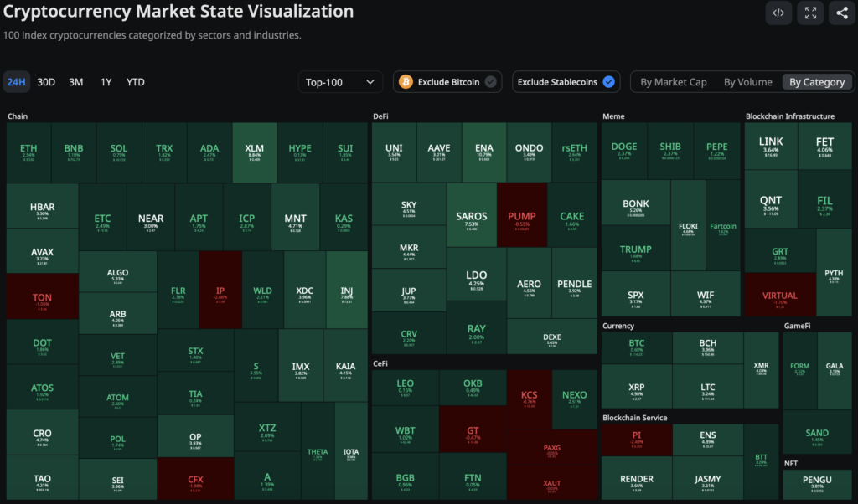Open the Top-100 dropdown
The image size is (858, 504).
click(x=340, y=81)
